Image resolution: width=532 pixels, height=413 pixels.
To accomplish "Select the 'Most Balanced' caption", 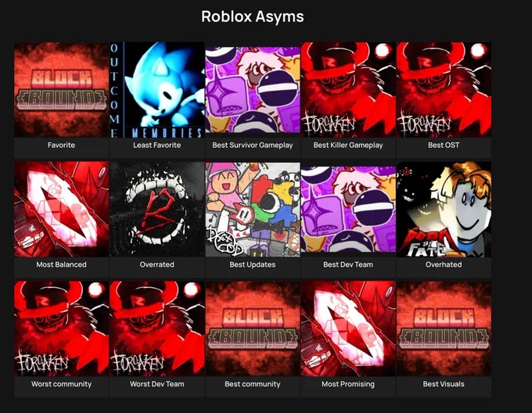I will pos(61,264).
